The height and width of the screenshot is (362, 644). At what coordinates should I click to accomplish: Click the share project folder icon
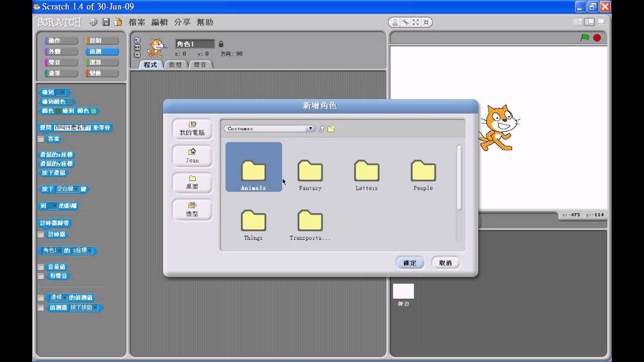pos(118,22)
